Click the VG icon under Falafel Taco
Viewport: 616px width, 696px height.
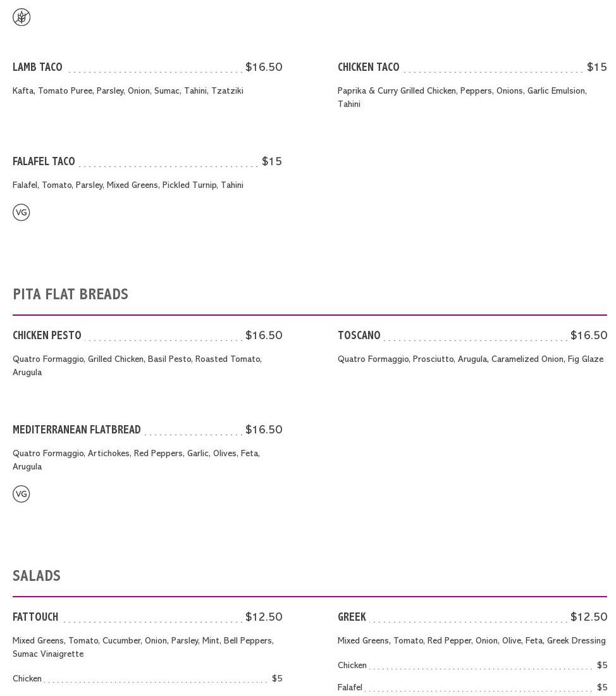[22, 213]
